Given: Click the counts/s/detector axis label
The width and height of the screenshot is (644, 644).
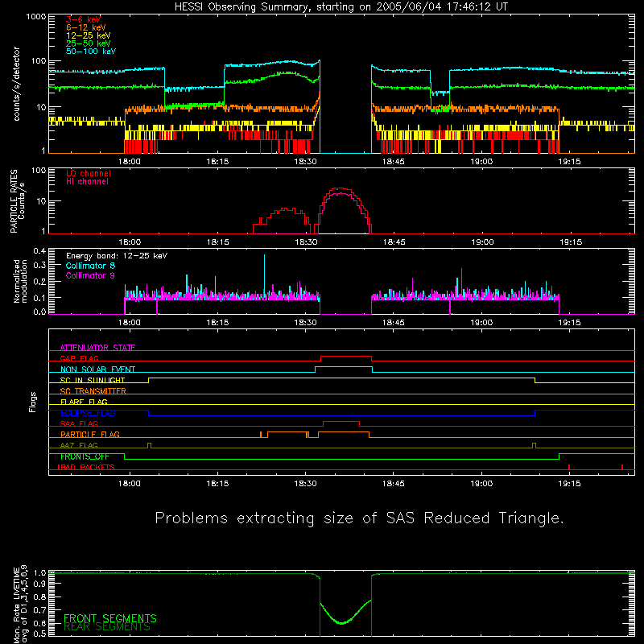Looking at the screenshot, I should [17, 84].
